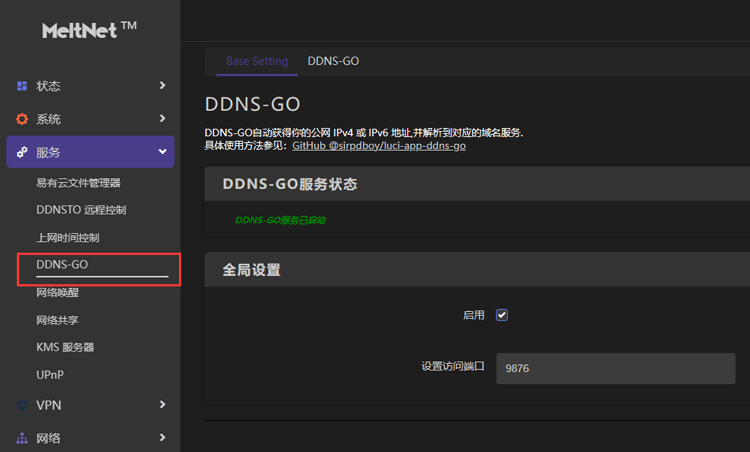This screenshot has height=452, width=750.
Task: Click the 网络 network tree icon
Action: pyautogui.click(x=22, y=438)
